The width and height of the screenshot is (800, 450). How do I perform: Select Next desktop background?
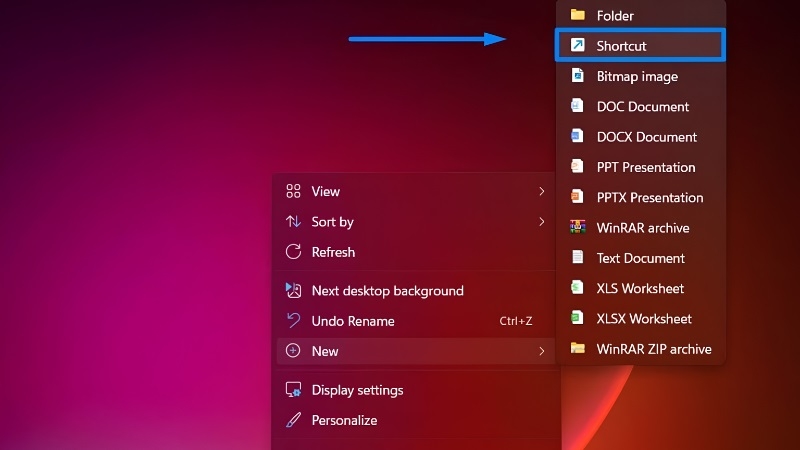click(x=415, y=290)
